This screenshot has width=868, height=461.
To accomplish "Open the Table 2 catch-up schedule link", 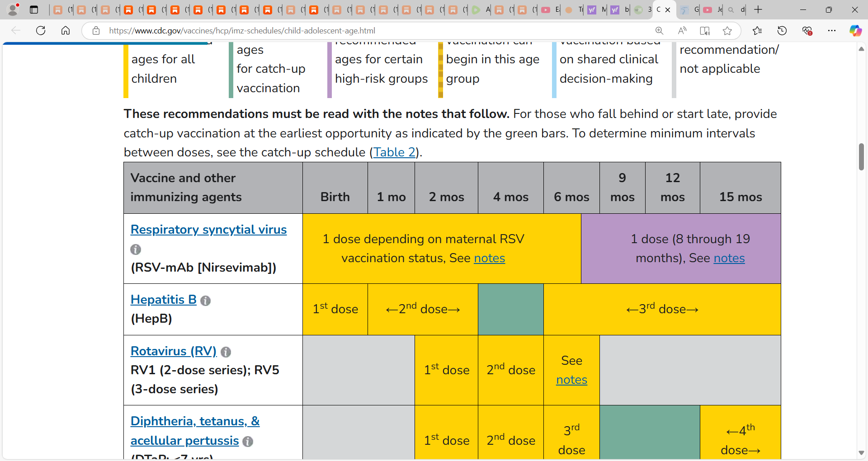I will pyautogui.click(x=394, y=152).
